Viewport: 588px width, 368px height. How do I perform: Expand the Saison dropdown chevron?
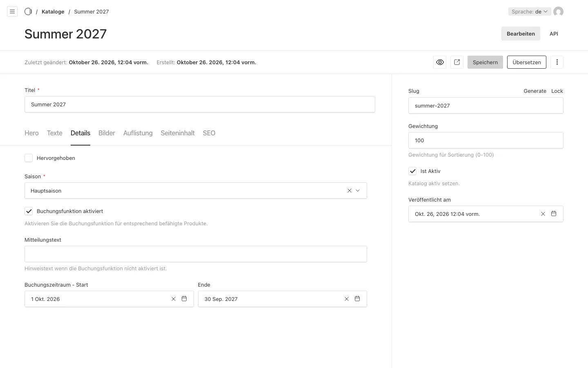point(358,191)
